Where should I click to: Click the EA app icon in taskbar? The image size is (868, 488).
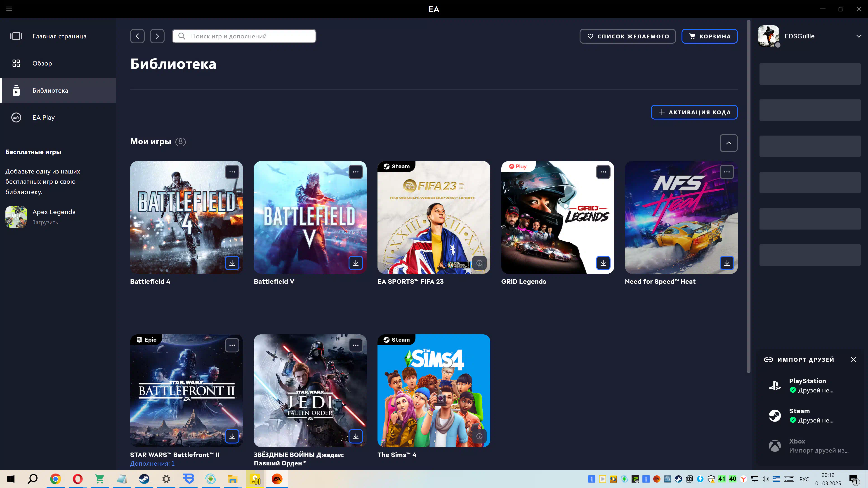pyautogui.click(x=277, y=479)
